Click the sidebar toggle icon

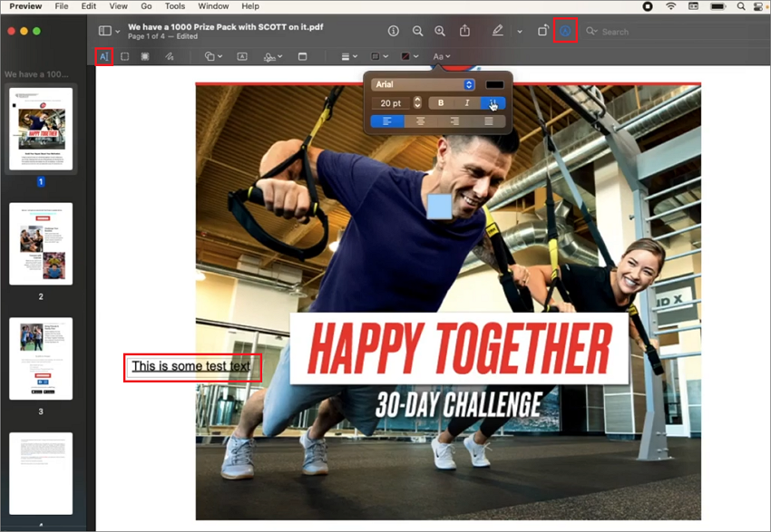coord(104,31)
